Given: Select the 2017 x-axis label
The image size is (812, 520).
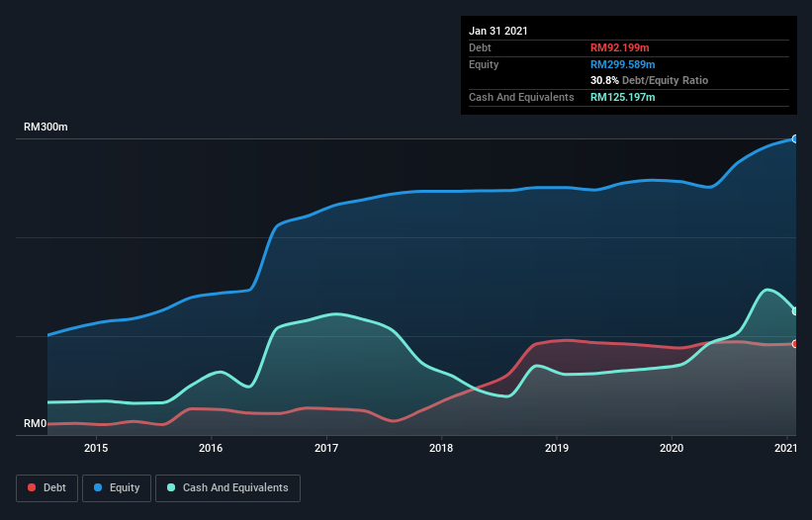Looking at the screenshot, I should click(x=326, y=448).
